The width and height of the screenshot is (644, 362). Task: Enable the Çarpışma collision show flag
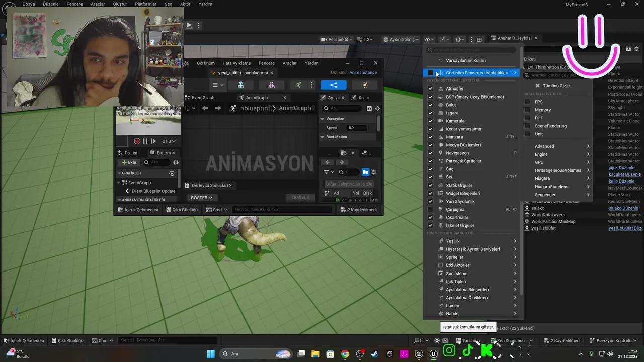pyautogui.click(x=430, y=209)
